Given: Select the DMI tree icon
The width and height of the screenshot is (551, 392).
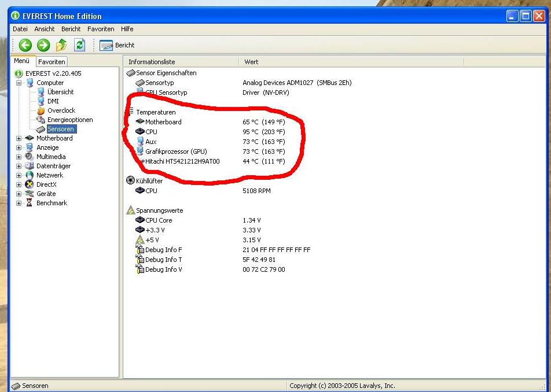Looking at the screenshot, I should (x=41, y=101).
